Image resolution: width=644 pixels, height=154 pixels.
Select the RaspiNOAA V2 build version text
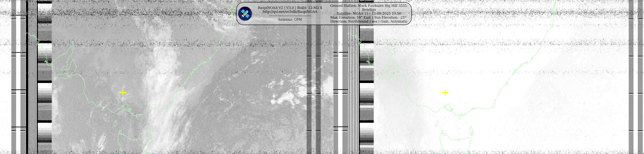(290, 8)
